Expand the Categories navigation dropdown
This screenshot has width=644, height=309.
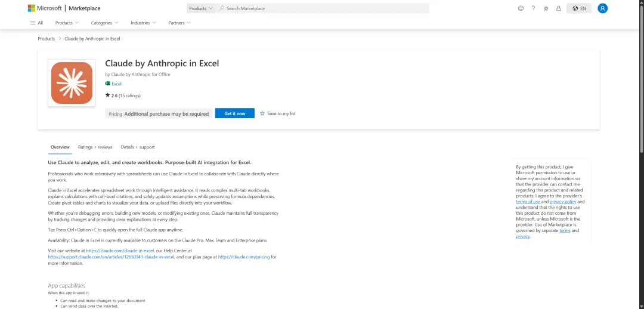click(105, 23)
